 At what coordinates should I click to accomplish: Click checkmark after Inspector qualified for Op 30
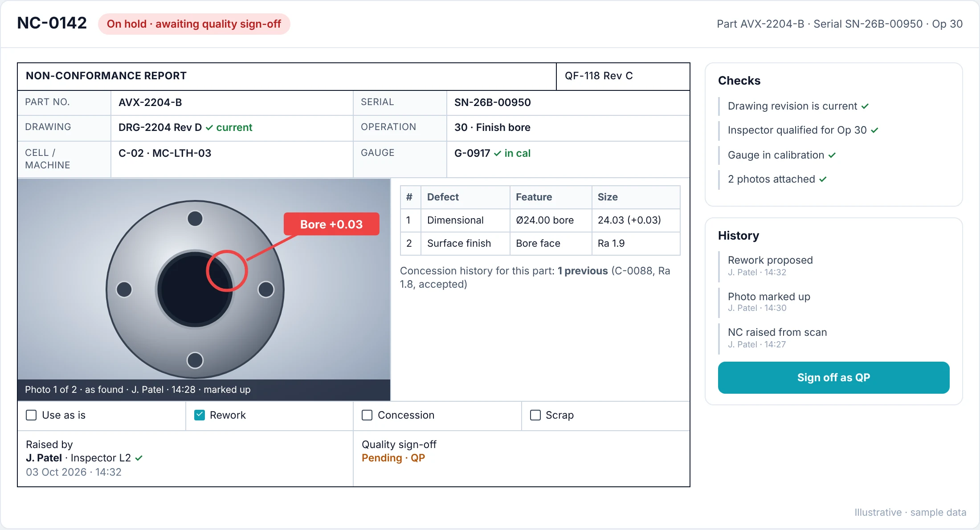pyautogui.click(x=874, y=130)
